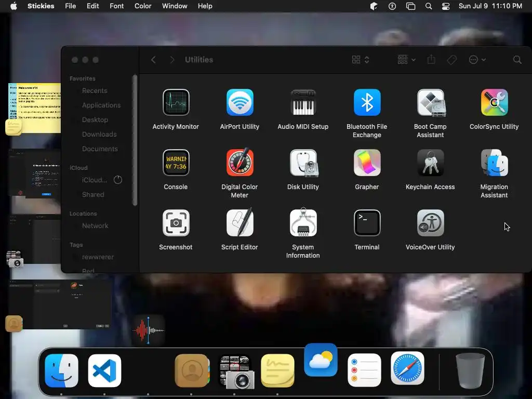532x399 pixels.
Task: Open icon view switcher dropdown
Action: (361, 60)
